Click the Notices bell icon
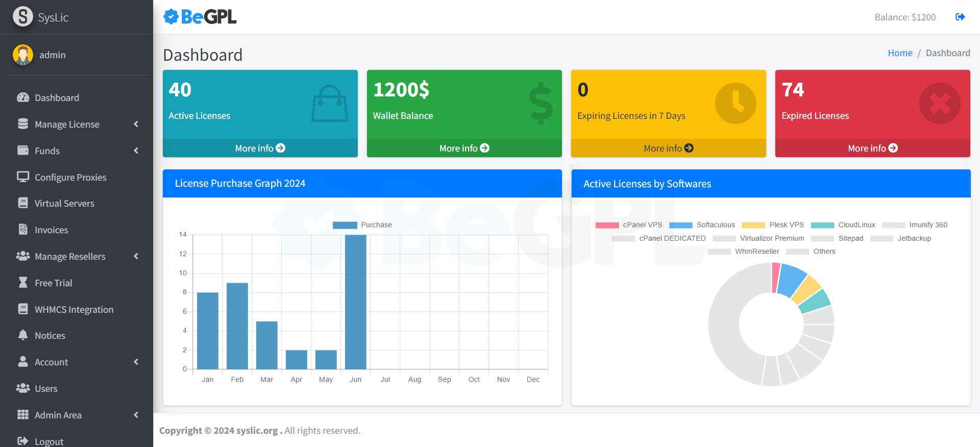Image resolution: width=980 pixels, height=447 pixels. click(x=23, y=335)
